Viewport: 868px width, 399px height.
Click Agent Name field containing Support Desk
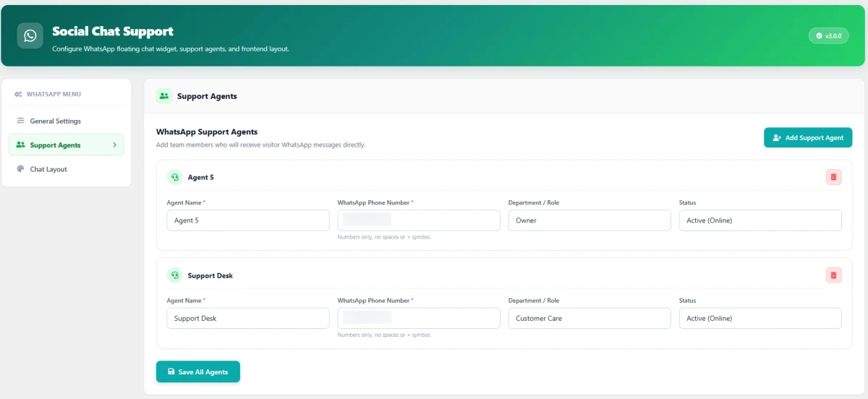pyautogui.click(x=248, y=318)
